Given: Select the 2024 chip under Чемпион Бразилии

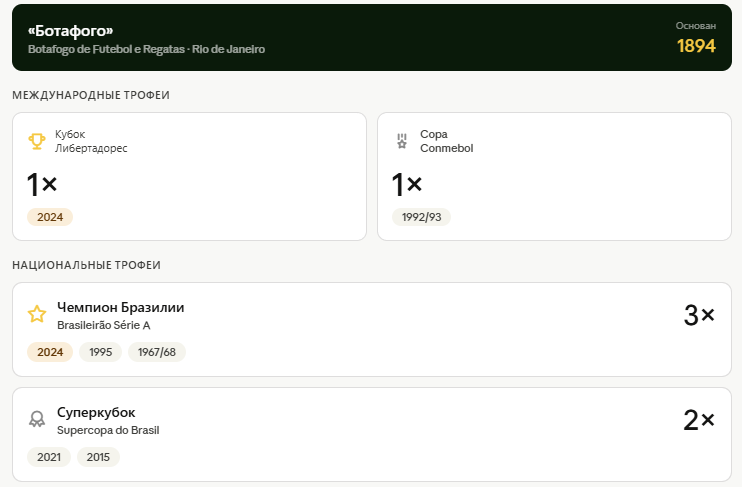Looking at the screenshot, I should 50,352.
